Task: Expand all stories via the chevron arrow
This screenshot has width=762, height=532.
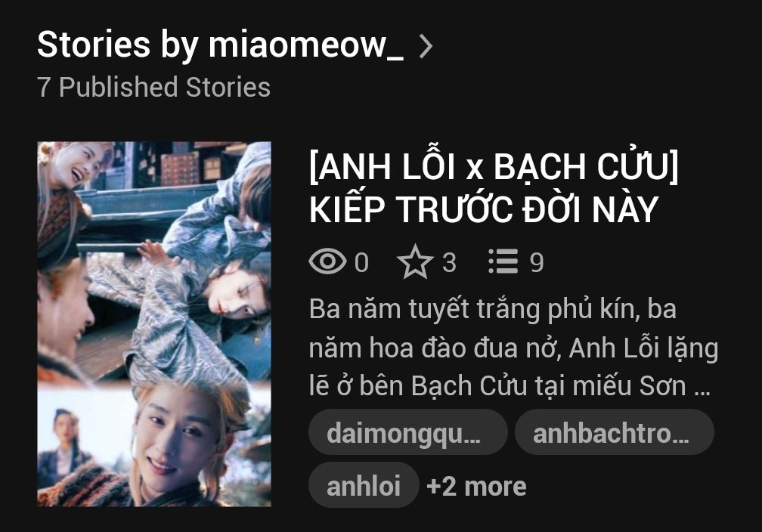Action: (426, 47)
